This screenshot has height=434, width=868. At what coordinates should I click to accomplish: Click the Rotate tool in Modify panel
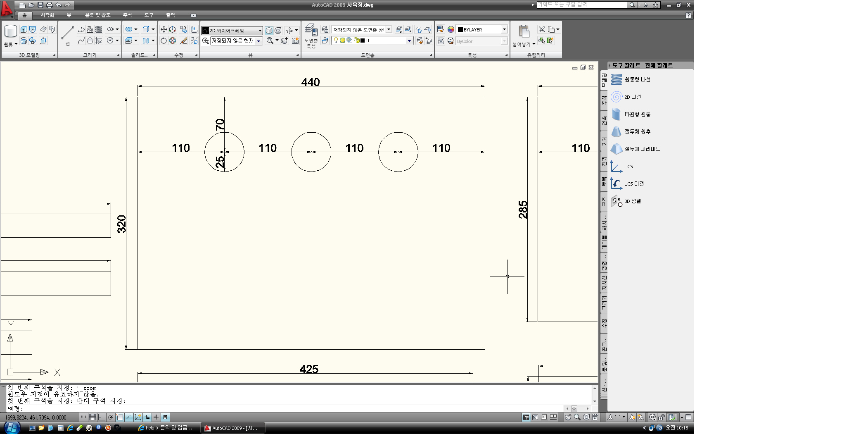(164, 41)
